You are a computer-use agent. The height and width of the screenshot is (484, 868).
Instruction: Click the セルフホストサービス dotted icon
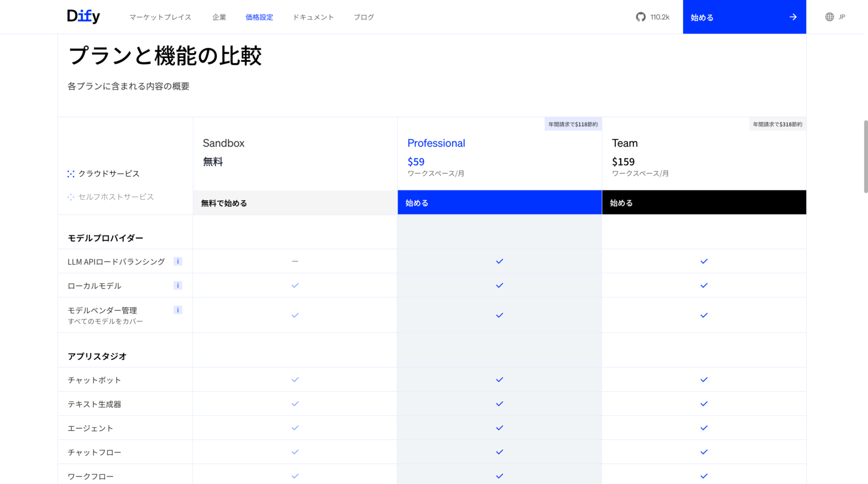point(71,197)
